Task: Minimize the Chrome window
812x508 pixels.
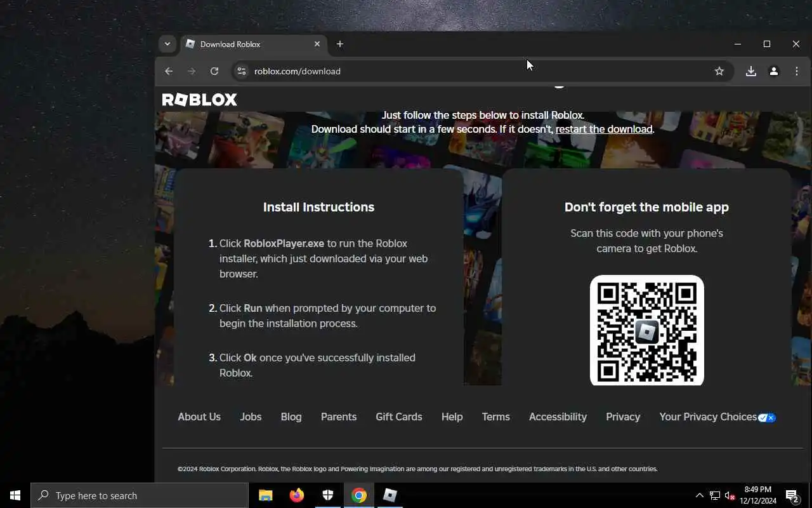Action: (738, 44)
